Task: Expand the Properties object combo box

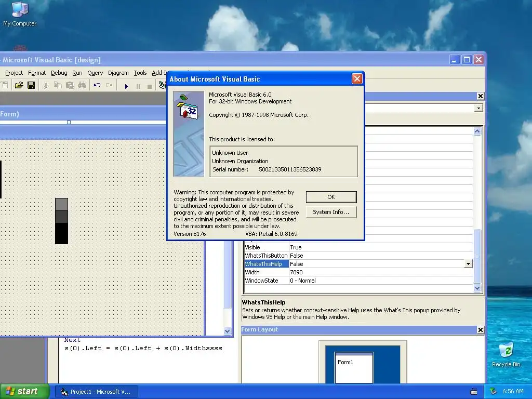Action: 478,108
